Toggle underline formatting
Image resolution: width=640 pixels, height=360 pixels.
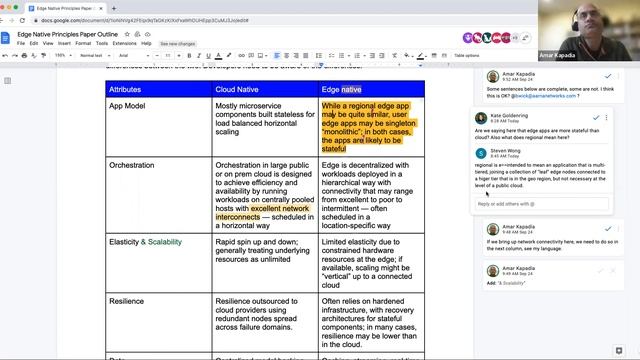click(208, 56)
